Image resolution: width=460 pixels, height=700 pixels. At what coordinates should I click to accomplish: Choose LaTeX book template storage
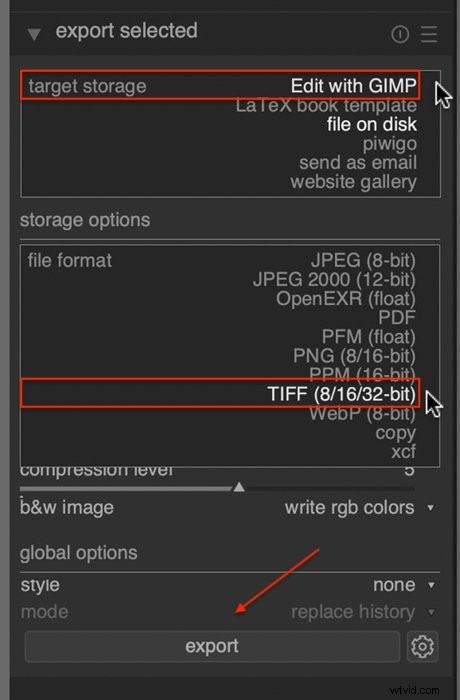[326, 106]
